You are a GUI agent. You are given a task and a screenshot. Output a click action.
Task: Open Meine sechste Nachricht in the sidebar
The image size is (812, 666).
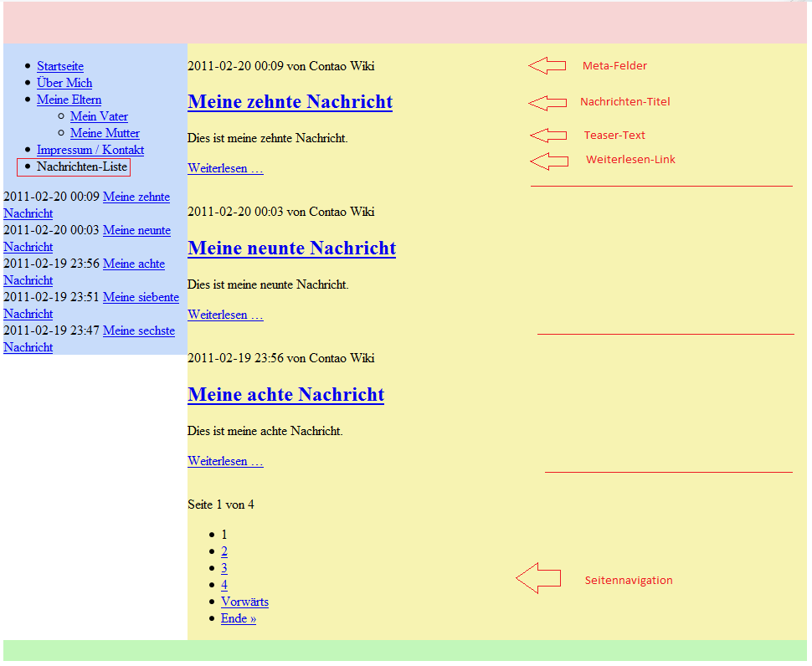point(139,330)
